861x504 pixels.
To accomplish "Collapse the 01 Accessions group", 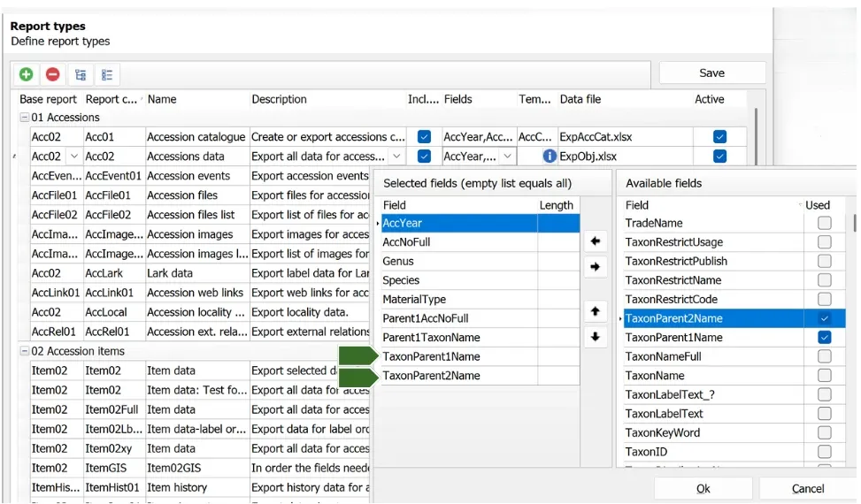I will coord(24,118).
